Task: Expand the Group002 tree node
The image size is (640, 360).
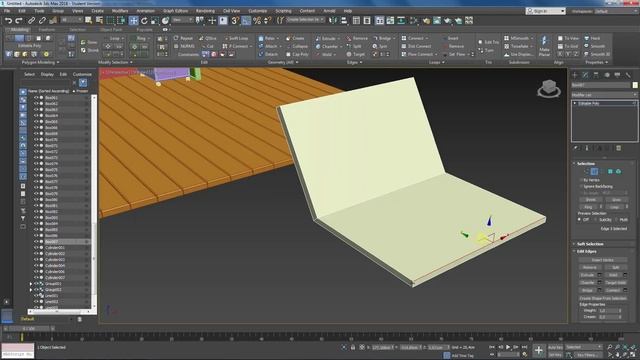Action: pos(31,290)
